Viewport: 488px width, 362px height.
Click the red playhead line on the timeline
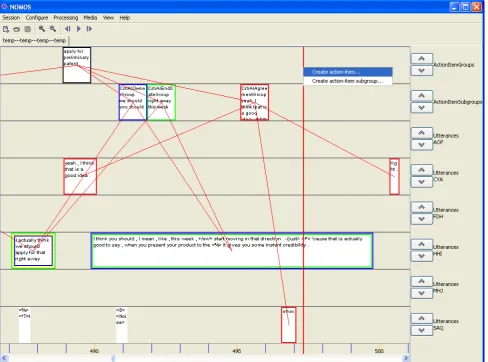[x=303, y=200]
